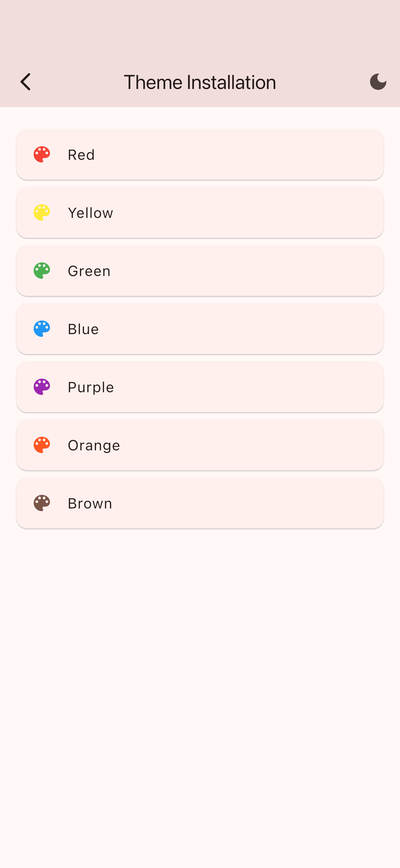Click the red palette icon
Image resolution: width=400 pixels, height=868 pixels.
42,154
